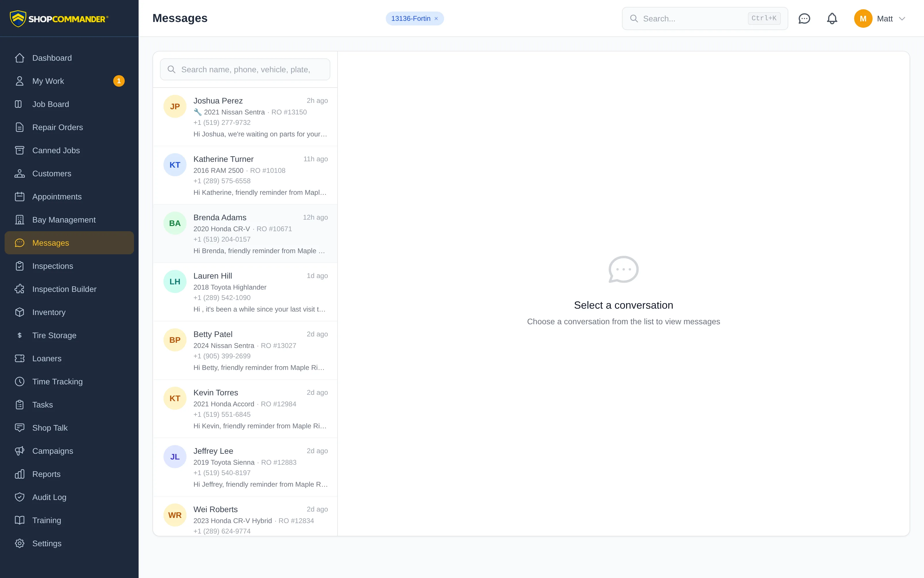Click the Messages page heading
Image resolution: width=924 pixels, height=578 pixels.
(180, 18)
